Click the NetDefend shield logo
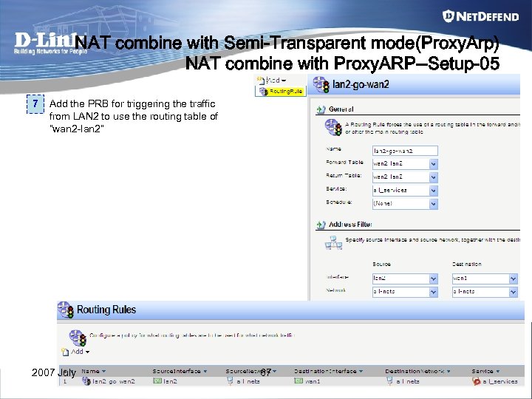Image resolution: width=532 pixels, height=399 pixels. click(449, 16)
